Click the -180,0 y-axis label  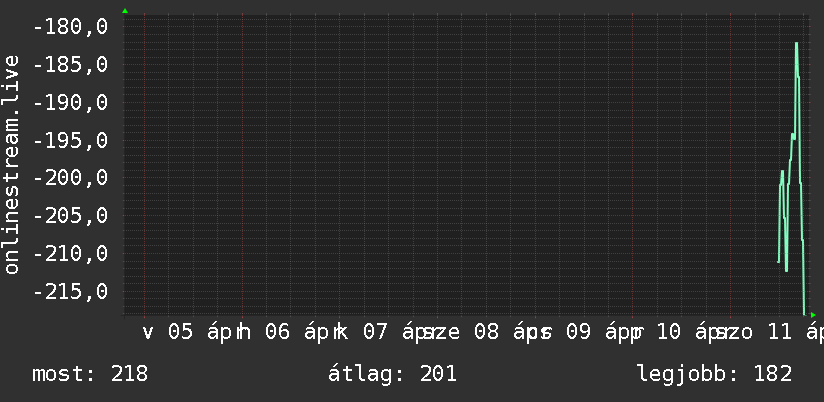pos(70,27)
